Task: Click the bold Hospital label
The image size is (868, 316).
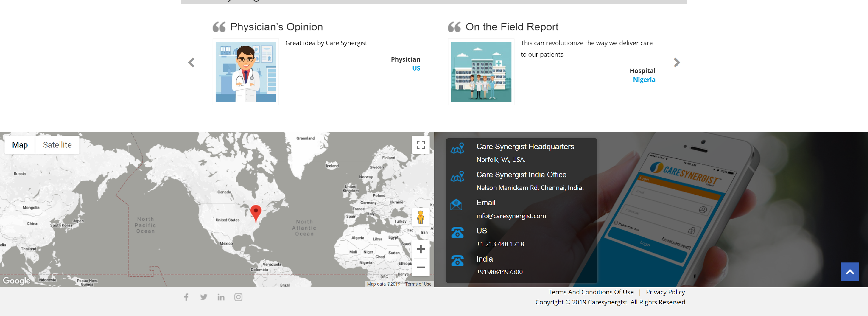Action: point(642,71)
